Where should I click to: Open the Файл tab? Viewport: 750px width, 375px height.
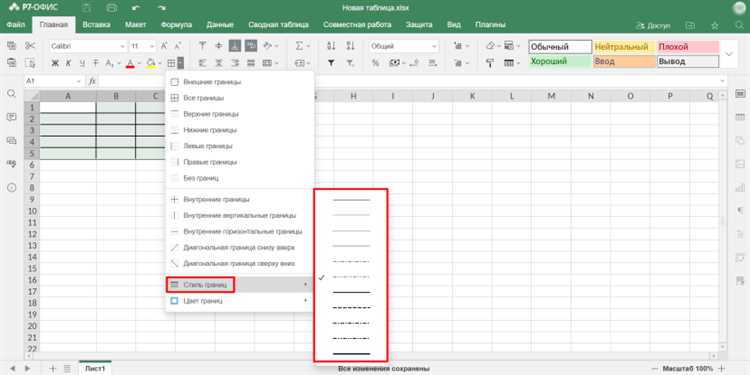[16, 24]
